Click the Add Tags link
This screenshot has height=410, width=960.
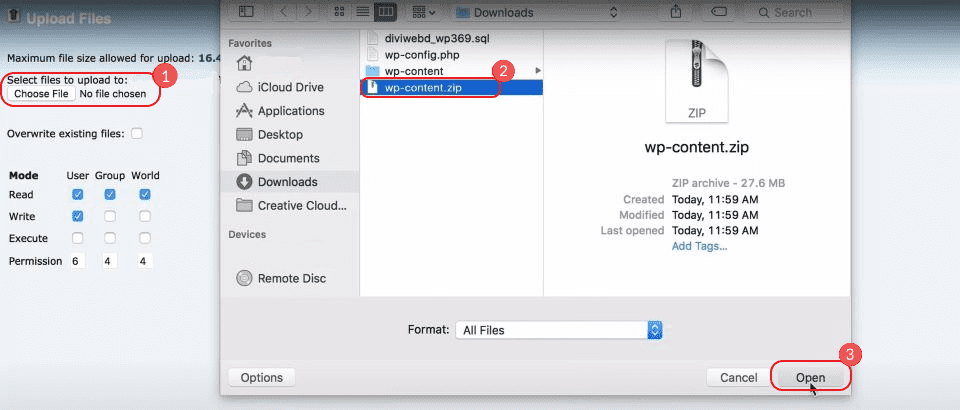click(x=699, y=246)
